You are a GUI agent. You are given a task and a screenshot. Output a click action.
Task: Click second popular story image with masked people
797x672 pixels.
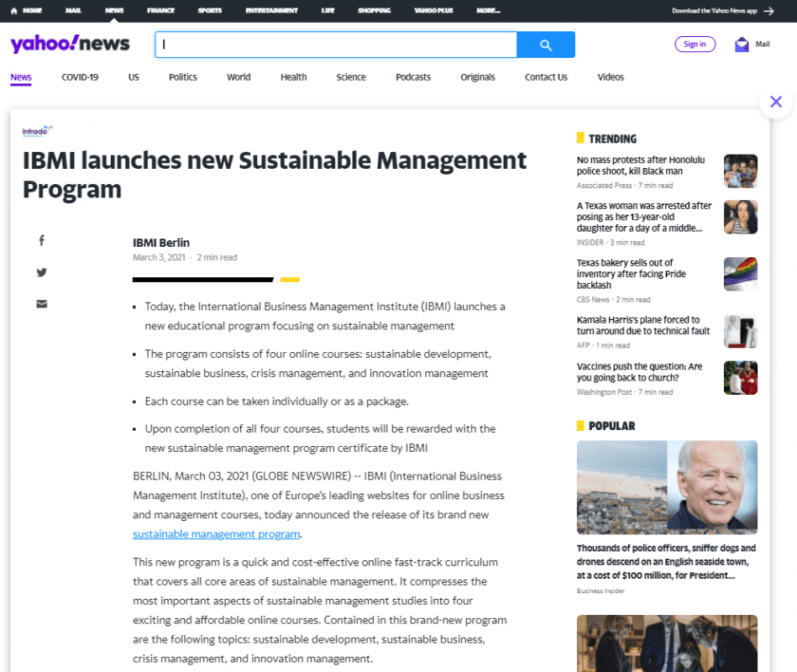point(667,643)
